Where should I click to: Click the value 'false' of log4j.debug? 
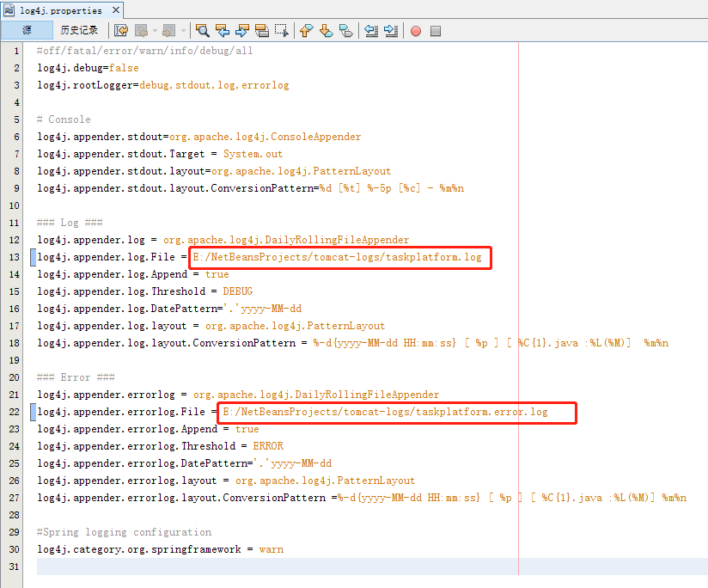(124, 68)
